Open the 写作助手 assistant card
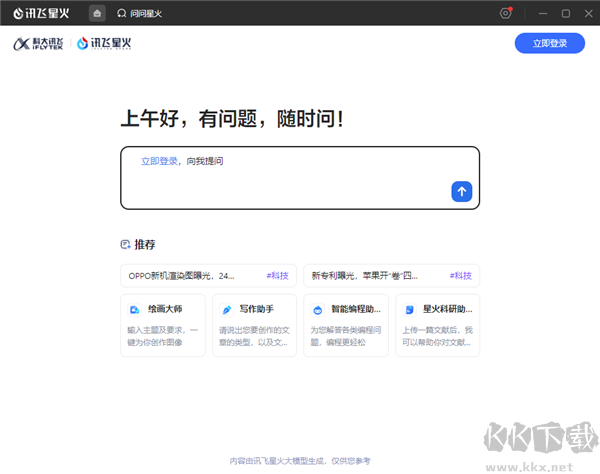The image size is (600, 474). tap(254, 325)
